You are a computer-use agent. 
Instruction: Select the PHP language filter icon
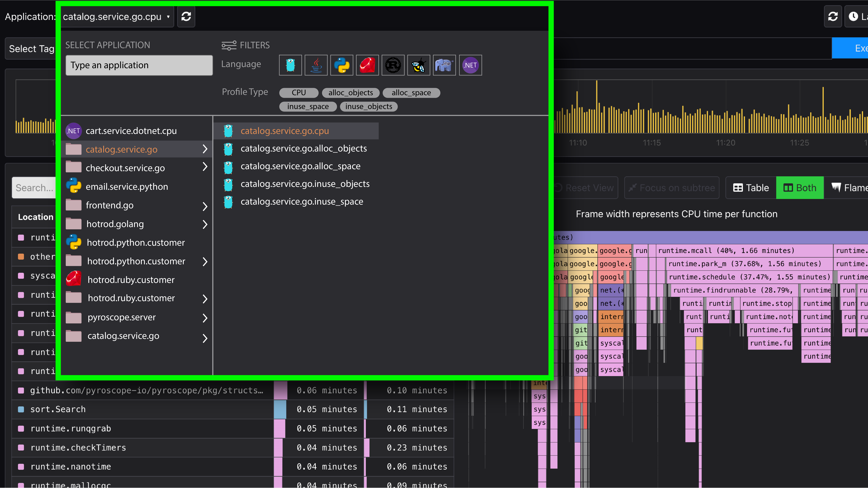(x=444, y=65)
